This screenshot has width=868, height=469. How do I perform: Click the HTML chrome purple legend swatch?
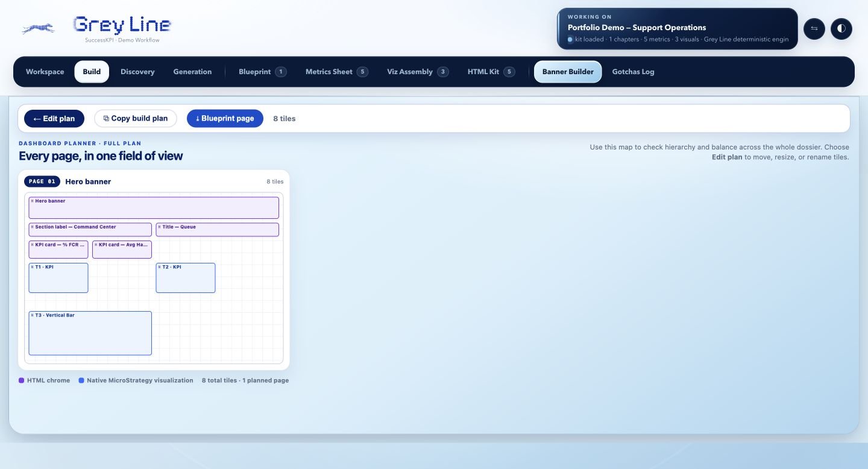coord(22,380)
